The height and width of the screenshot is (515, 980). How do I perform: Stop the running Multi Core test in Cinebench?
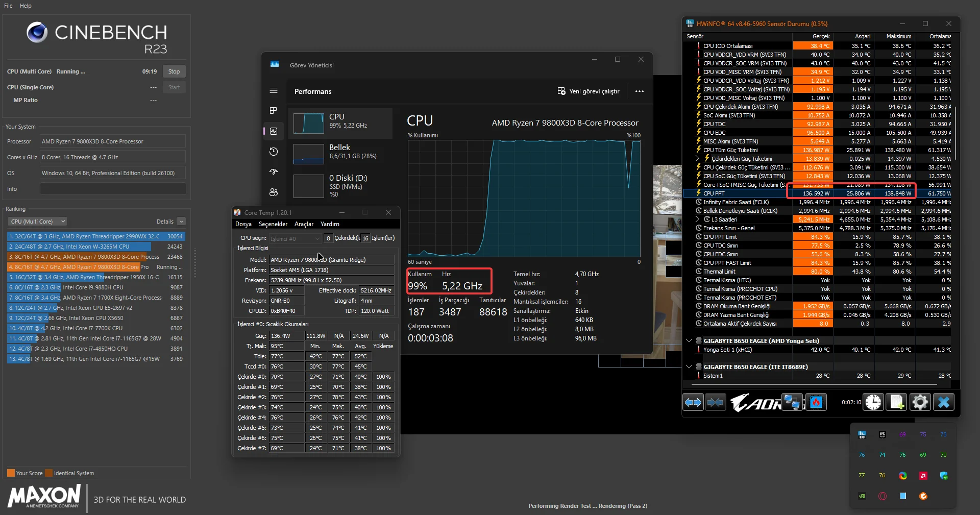click(174, 71)
